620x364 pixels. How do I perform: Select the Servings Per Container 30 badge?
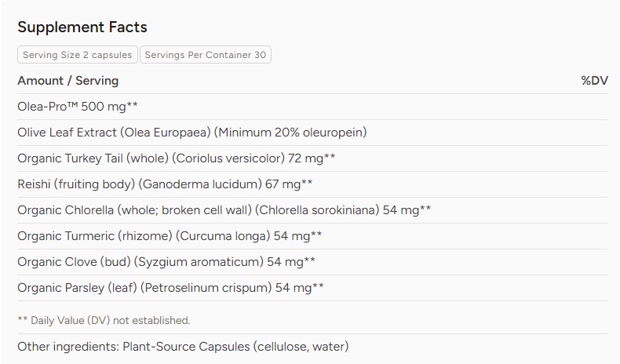tap(205, 55)
